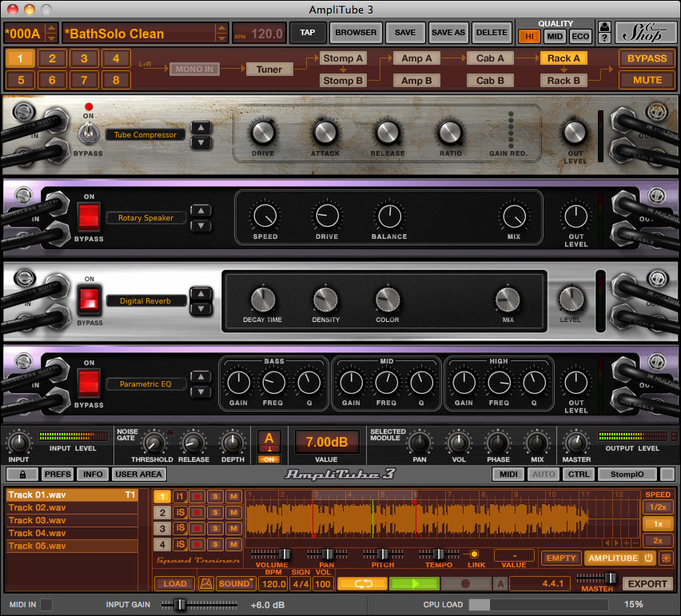Solo Track 01.wav with its S icon
The width and height of the screenshot is (681, 616).
pos(215,496)
